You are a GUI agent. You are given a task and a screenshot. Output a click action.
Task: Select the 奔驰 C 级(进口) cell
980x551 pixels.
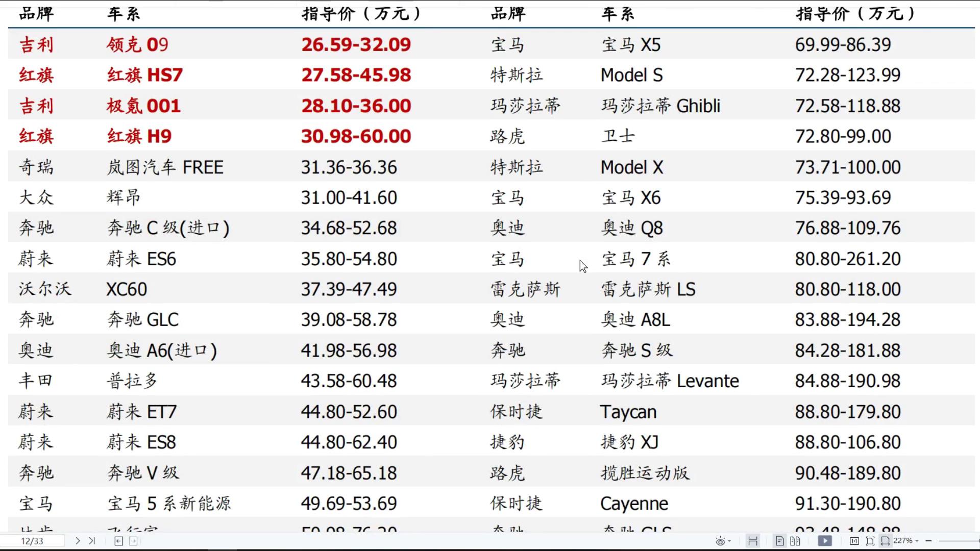[x=168, y=228]
